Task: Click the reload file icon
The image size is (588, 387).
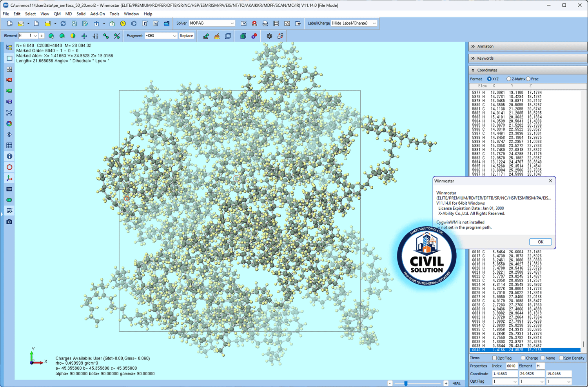Action: pyautogui.click(x=63, y=24)
